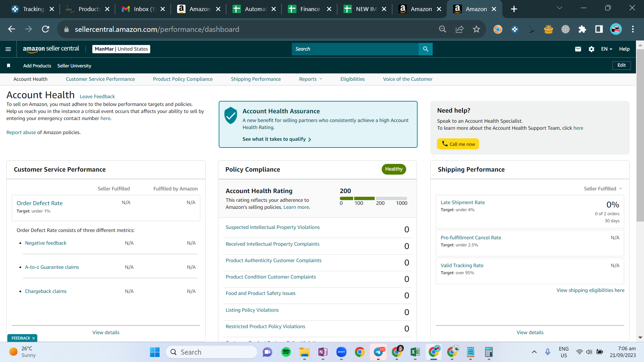Image resolution: width=644 pixels, height=362 pixels.
Task: Click the bookmark flag icon
Action: coord(9,66)
